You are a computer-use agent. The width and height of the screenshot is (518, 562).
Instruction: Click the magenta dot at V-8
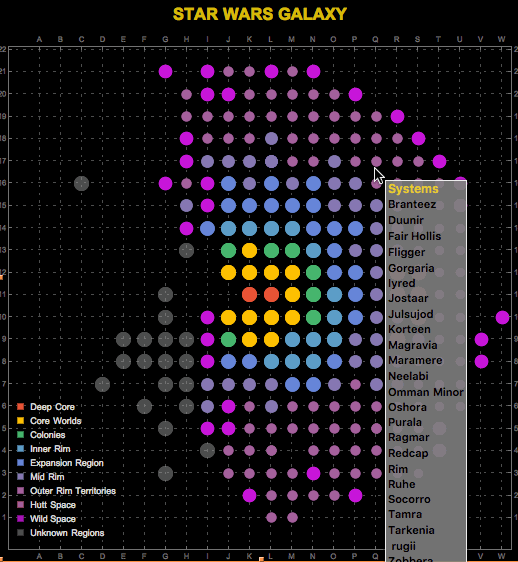(481, 361)
